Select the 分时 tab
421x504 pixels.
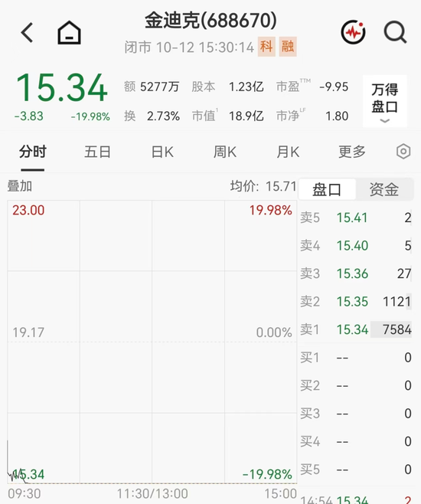33,152
